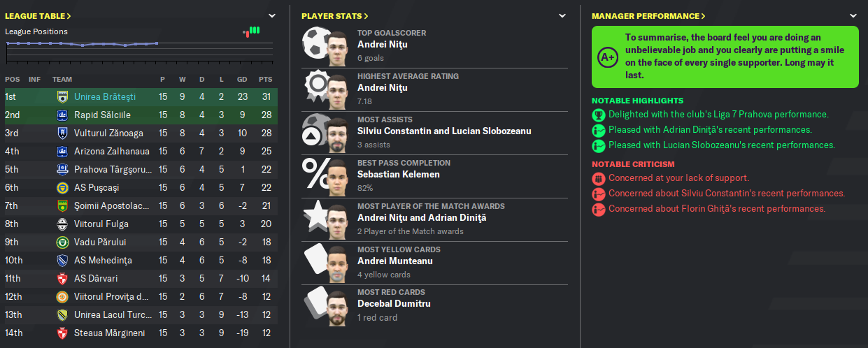Click the most assists icon
This screenshot has width=868, height=348.
pyautogui.click(x=314, y=133)
